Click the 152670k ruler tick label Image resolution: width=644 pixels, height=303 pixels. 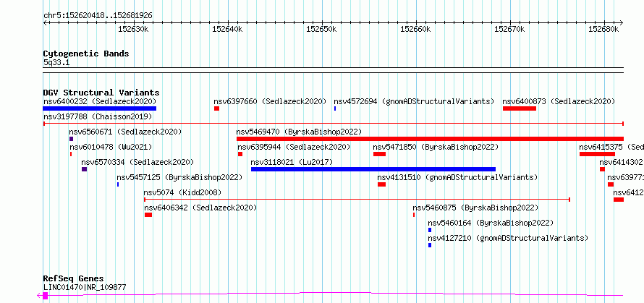(509, 29)
